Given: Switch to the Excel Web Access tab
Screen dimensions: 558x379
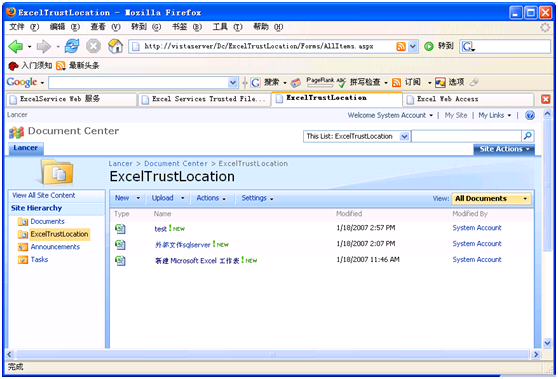Looking at the screenshot, I should click(x=468, y=99).
